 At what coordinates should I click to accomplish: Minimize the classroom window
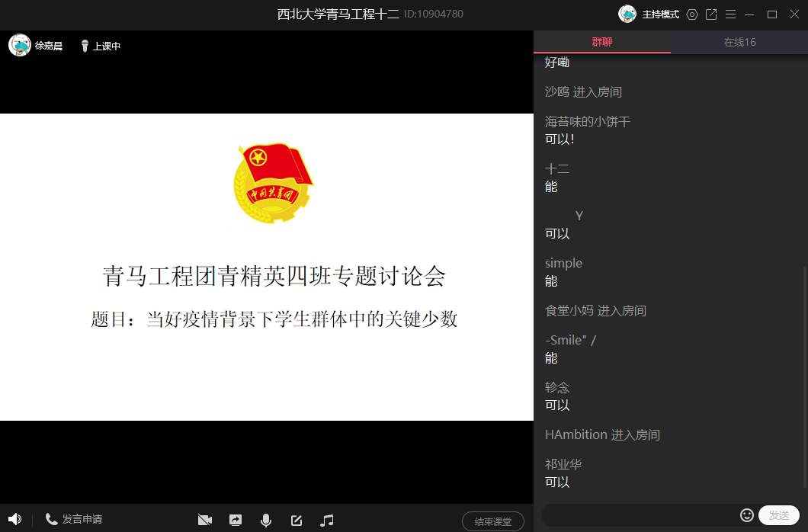click(x=750, y=14)
